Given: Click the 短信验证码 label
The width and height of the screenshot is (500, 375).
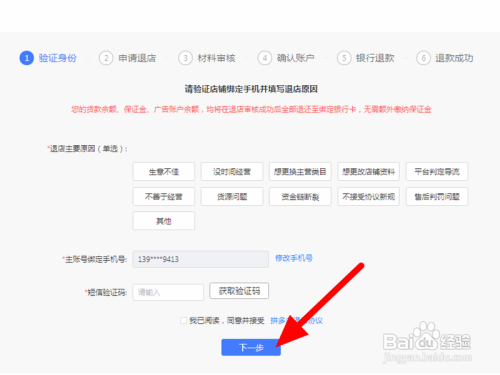Looking at the screenshot, I should click(106, 293).
